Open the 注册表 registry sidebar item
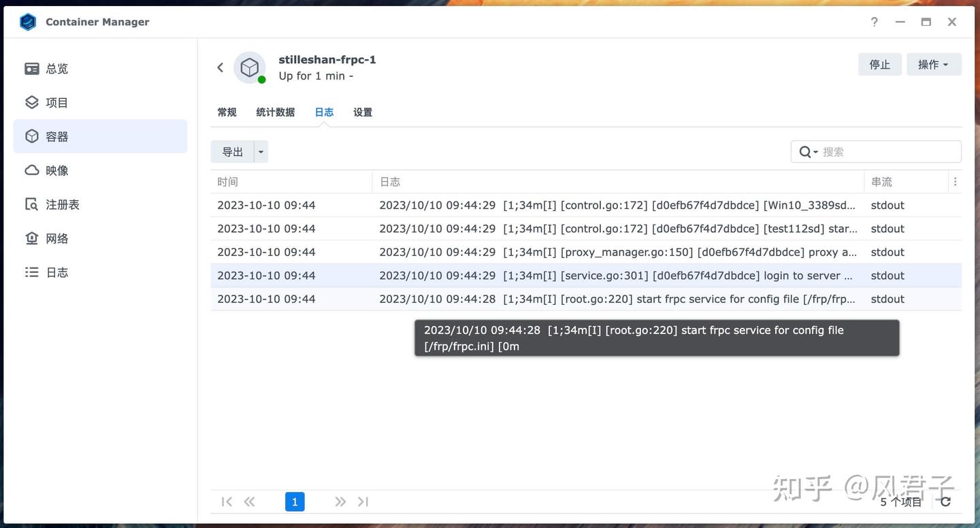980x528 pixels. pyautogui.click(x=100, y=205)
